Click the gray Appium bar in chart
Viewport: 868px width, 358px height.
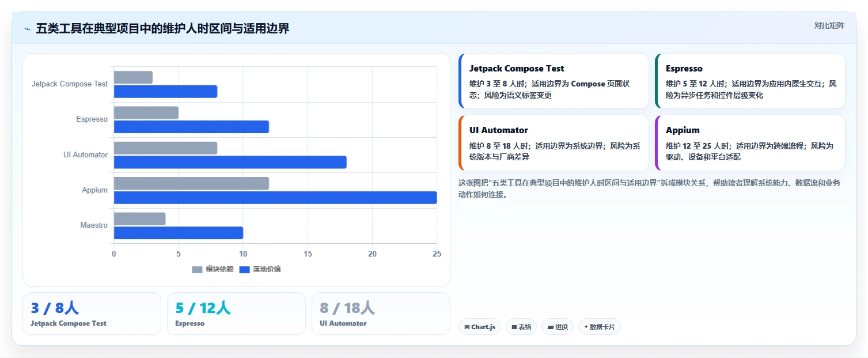click(x=191, y=183)
